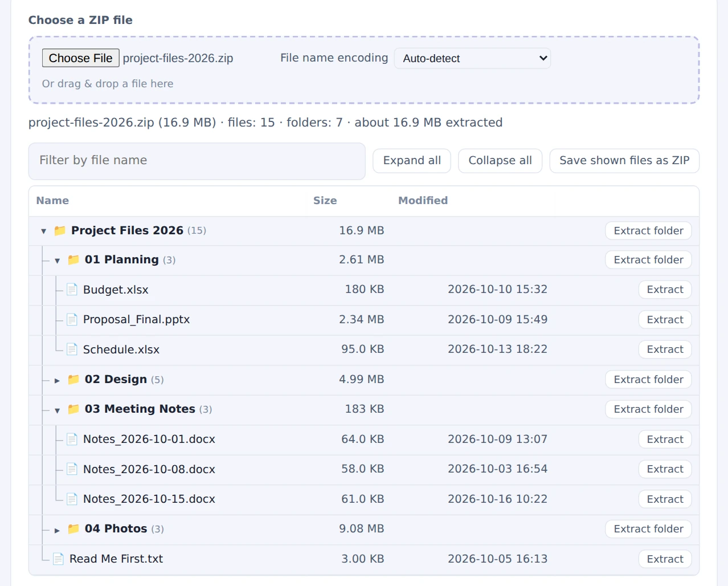
Task: Click the Schedule.xlsx file icon
Action: pyautogui.click(x=72, y=349)
